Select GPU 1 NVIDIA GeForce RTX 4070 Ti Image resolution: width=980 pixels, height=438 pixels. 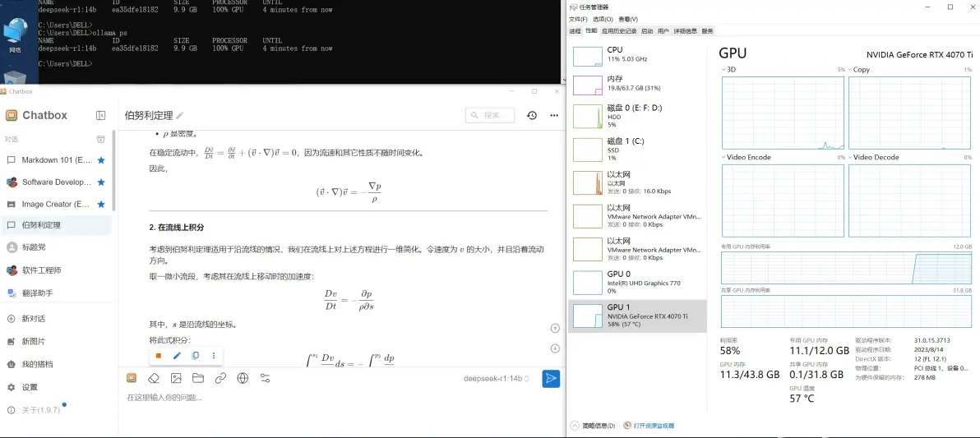coord(637,316)
